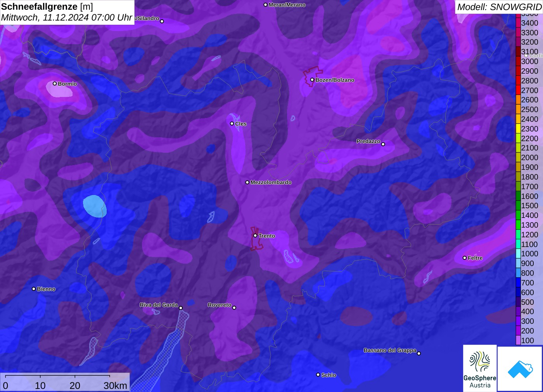This screenshot has width=543, height=392.
Task: Click the Bienno location marker dot
Action: pyautogui.click(x=34, y=289)
